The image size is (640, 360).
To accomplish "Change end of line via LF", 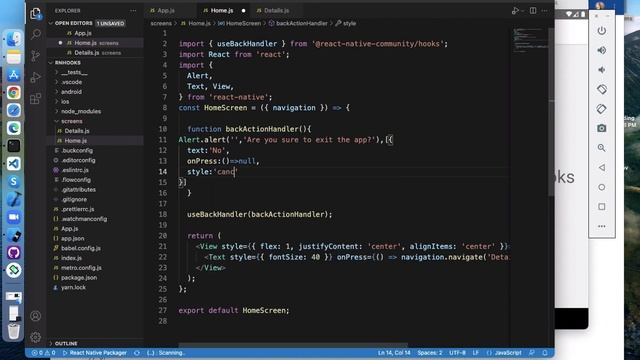I will pyautogui.click(x=476, y=353).
